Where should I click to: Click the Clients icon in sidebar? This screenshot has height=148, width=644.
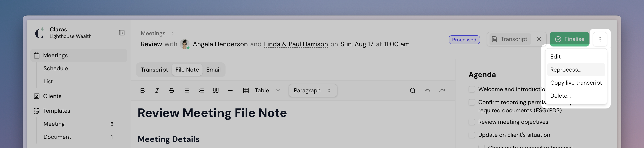coord(37,96)
